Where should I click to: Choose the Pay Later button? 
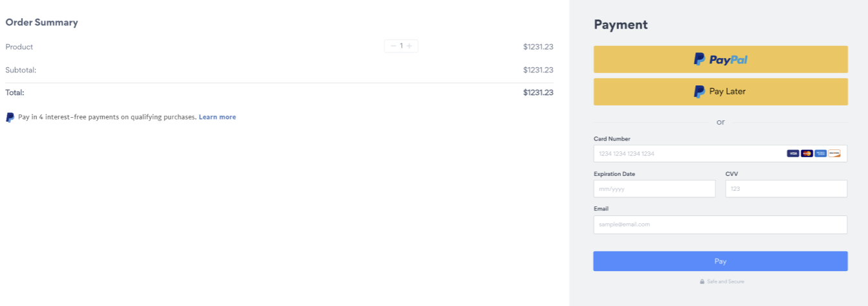pyautogui.click(x=721, y=91)
